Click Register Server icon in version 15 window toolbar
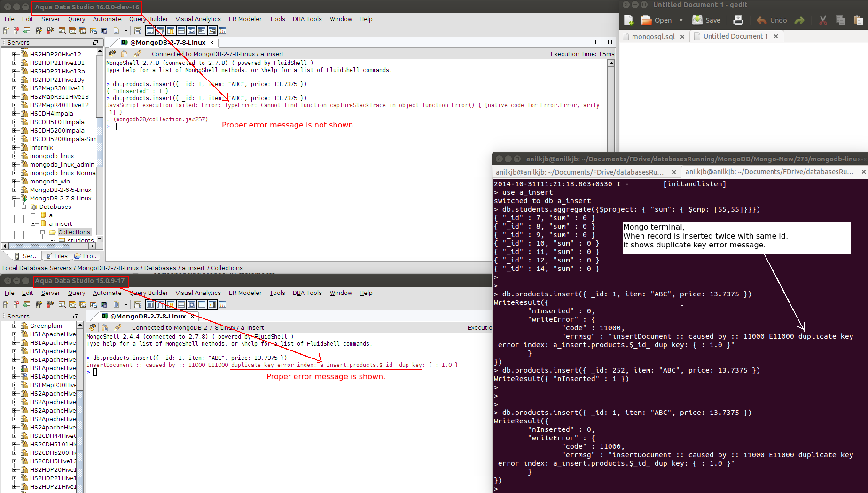868x493 pixels. 6,304
